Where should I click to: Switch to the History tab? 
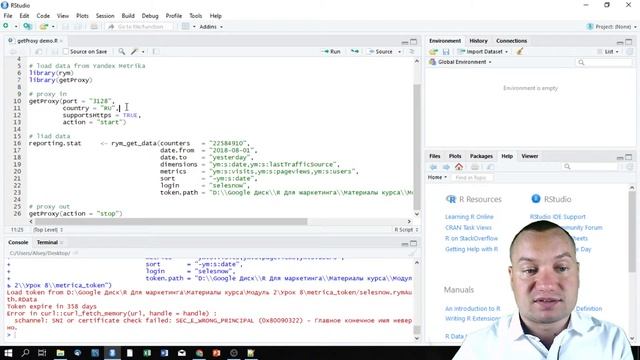(x=478, y=41)
